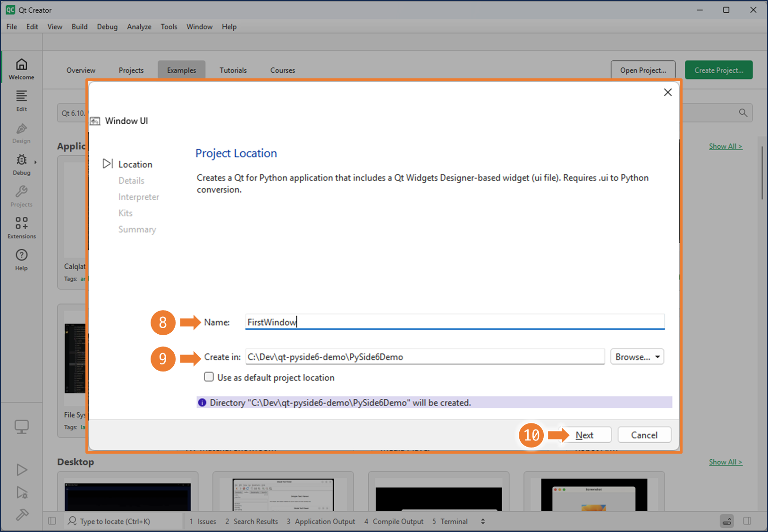768x532 pixels.
Task: Start debugging with the Run-debug icon
Action: click(x=22, y=492)
